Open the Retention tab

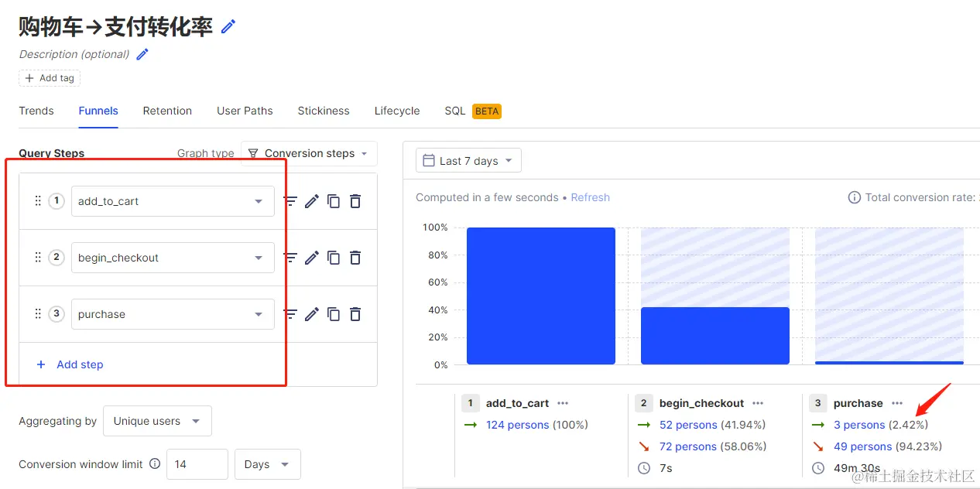coord(167,111)
